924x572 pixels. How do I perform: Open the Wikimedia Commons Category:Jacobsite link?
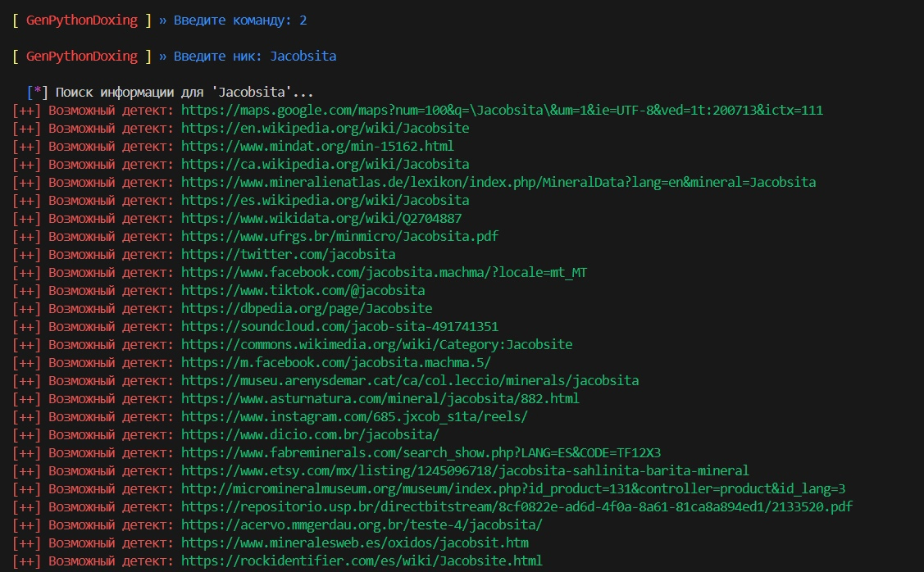point(376,345)
